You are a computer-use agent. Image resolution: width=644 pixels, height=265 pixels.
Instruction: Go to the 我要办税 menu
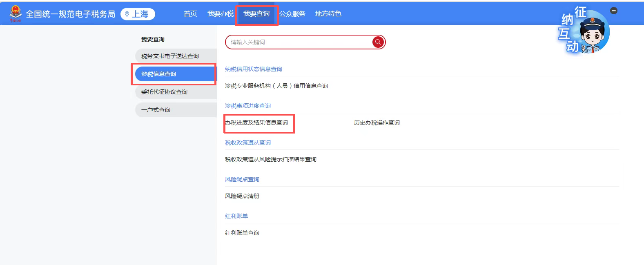(x=220, y=14)
